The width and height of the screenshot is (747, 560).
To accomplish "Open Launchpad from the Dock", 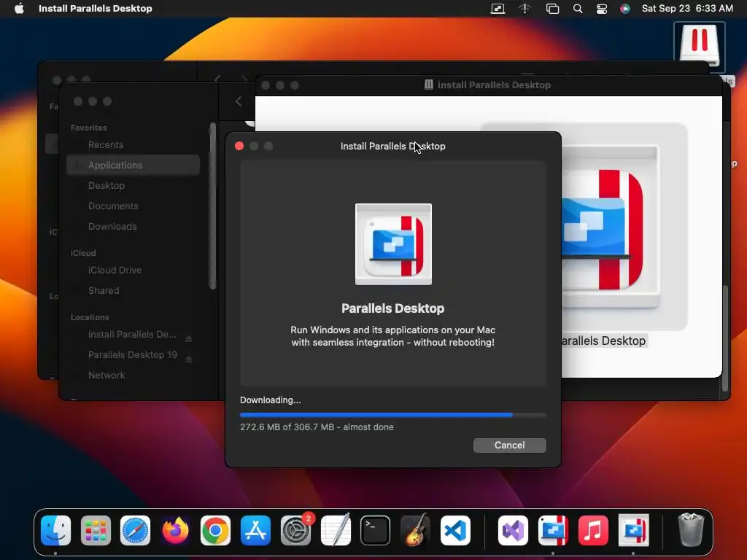I will pos(96,531).
